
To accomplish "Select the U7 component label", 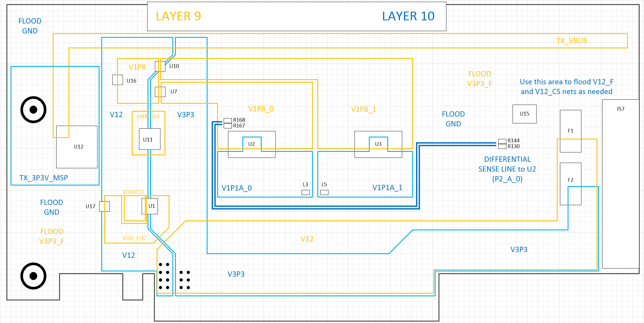I will (x=174, y=92).
